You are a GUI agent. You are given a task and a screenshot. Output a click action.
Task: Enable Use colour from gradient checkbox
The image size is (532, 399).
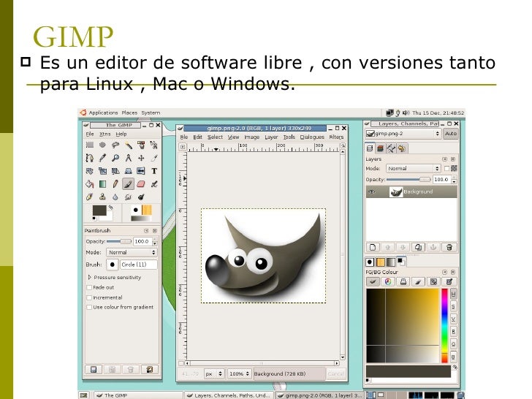point(89,307)
